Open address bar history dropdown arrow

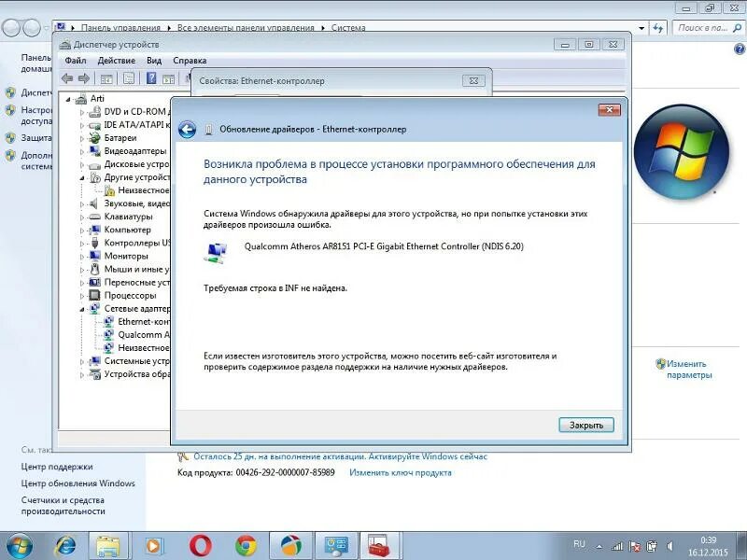point(641,28)
